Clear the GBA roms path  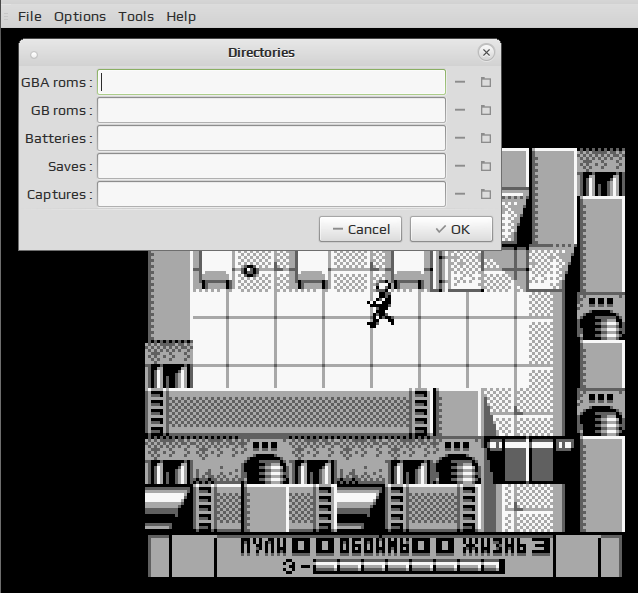pos(460,82)
